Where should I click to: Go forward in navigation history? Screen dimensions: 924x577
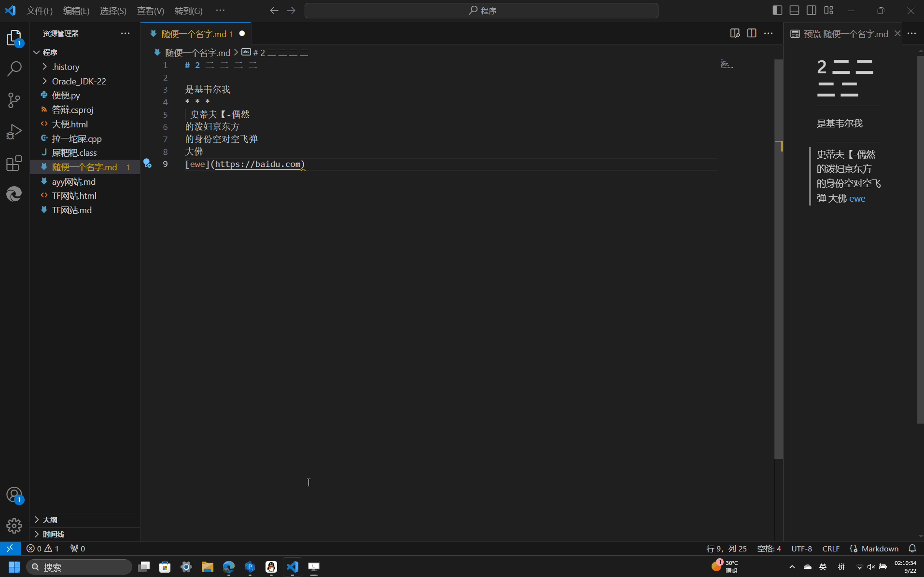pos(291,11)
